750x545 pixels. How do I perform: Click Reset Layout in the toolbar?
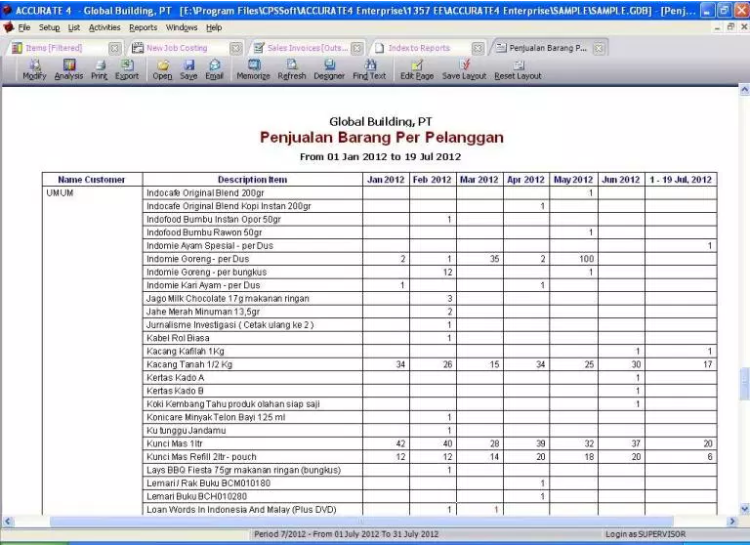pos(518,68)
